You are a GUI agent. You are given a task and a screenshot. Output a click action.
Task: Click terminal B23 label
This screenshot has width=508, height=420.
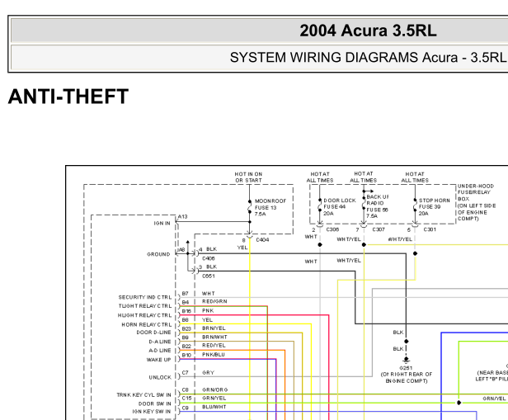(186, 329)
